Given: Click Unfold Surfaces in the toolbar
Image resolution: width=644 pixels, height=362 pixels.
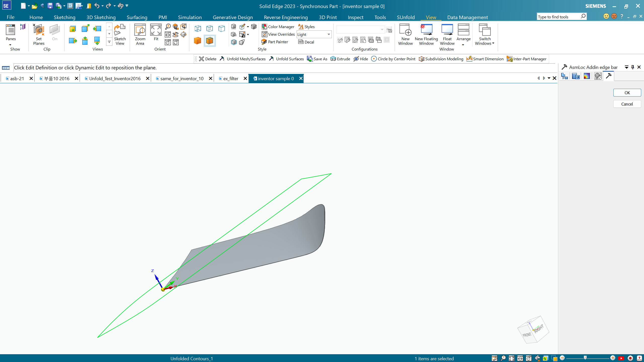Looking at the screenshot, I should pyautogui.click(x=287, y=59).
